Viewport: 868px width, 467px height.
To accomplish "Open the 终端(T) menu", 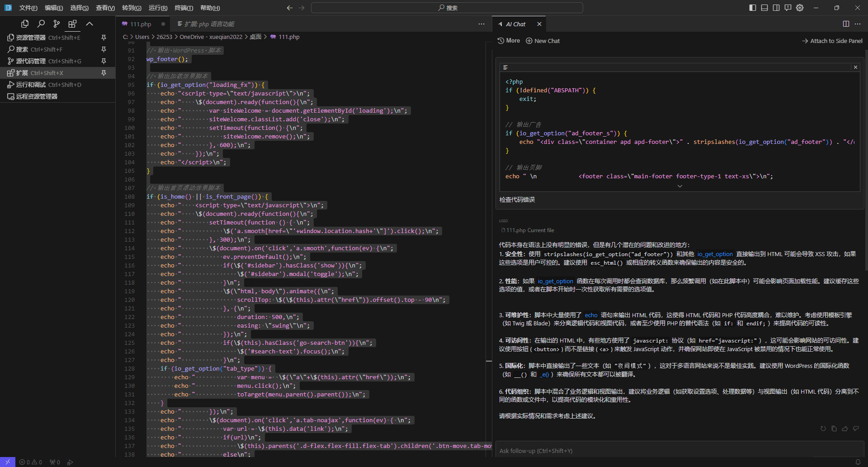I will point(184,8).
